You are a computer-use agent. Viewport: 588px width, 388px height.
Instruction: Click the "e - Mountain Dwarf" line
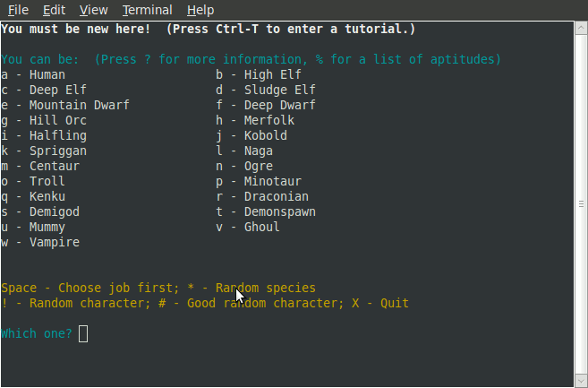(x=65, y=106)
